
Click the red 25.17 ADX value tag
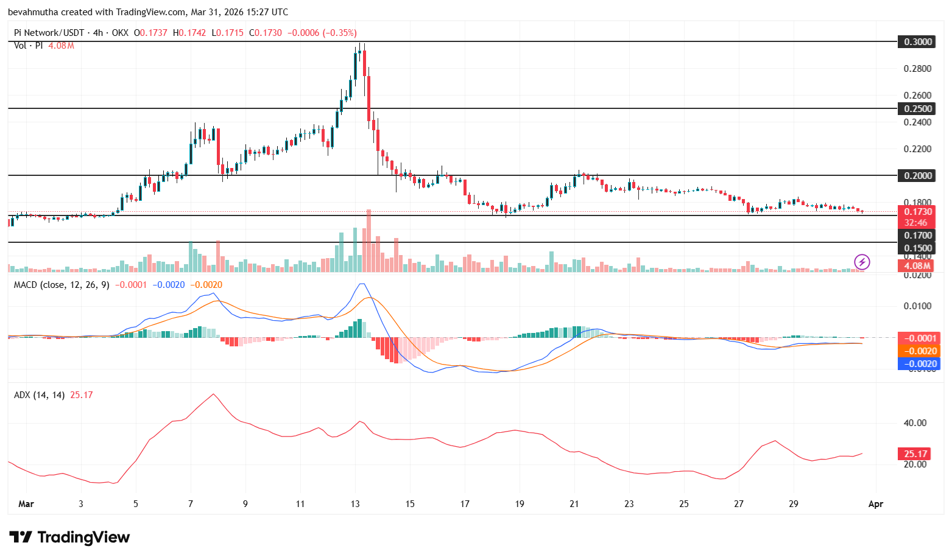click(x=913, y=453)
